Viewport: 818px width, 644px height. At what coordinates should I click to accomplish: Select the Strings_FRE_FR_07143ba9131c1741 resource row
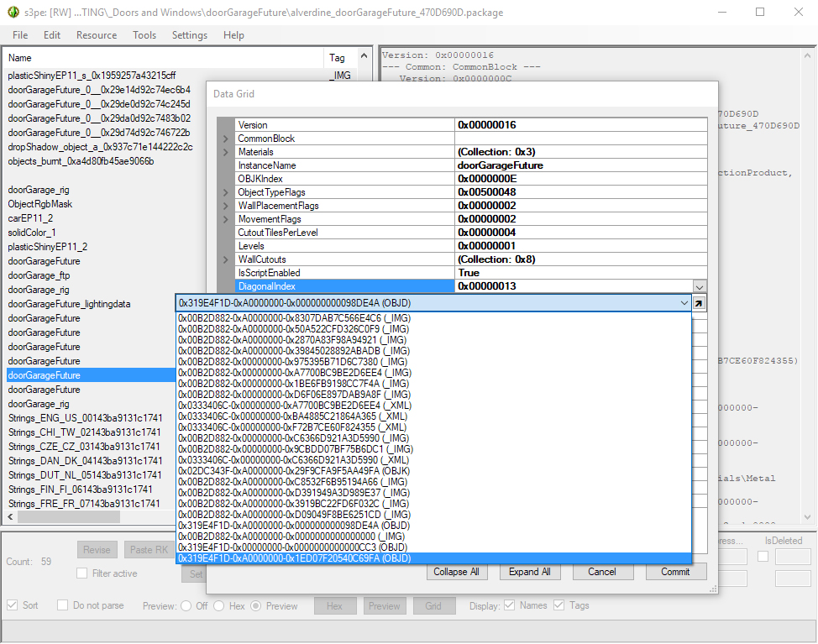tap(91, 504)
